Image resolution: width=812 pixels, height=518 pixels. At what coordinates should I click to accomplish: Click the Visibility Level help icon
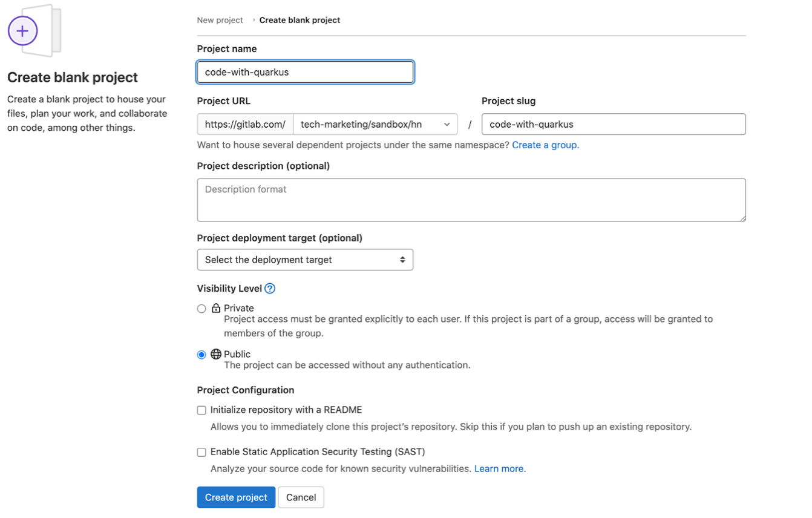(269, 289)
